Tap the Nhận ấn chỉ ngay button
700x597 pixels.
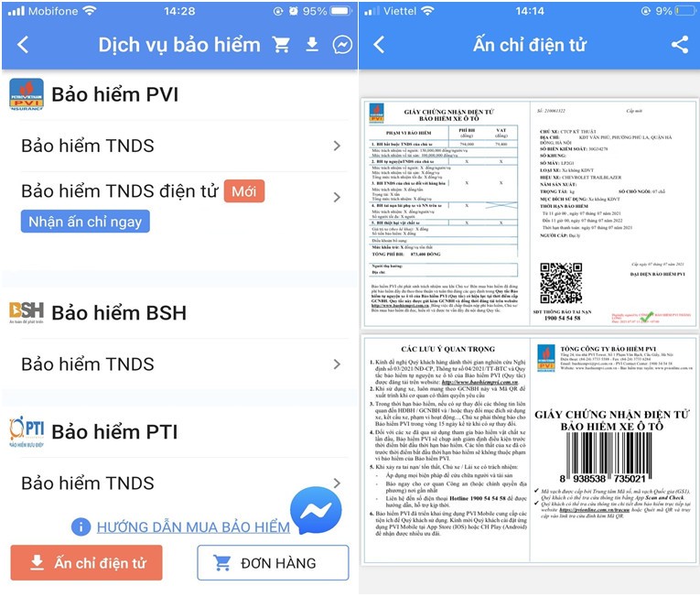pos(85,222)
